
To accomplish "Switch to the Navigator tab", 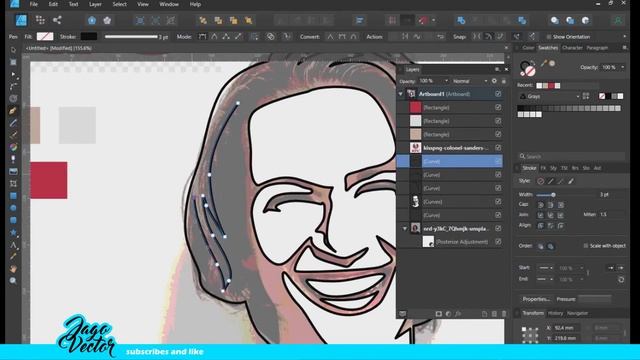I will [578, 313].
